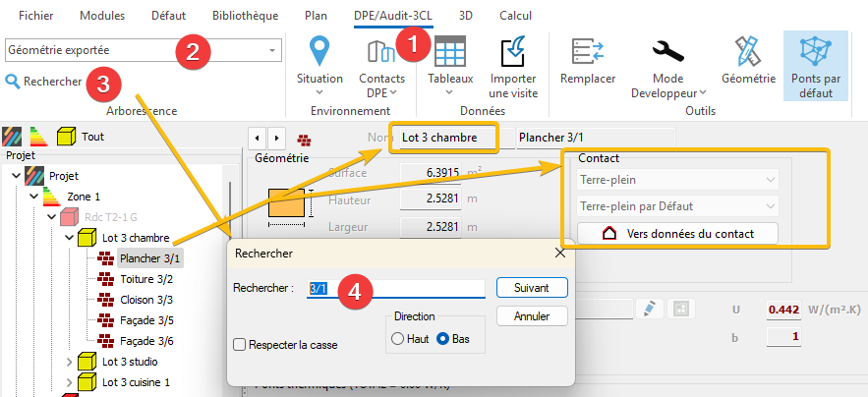This screenshot has width=868, height=397.
Task: Open the Bibliothèque tab
Action: point(245,16)
